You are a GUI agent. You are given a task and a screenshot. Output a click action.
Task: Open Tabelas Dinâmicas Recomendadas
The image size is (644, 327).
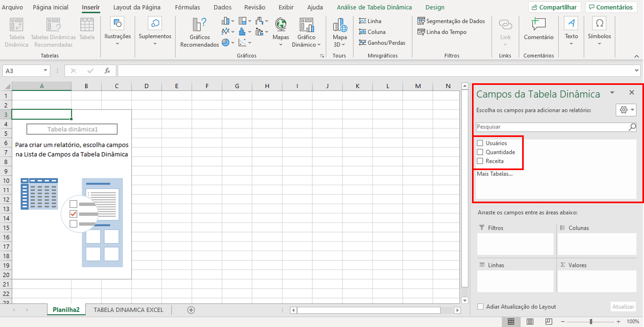(x=53, y=33)
